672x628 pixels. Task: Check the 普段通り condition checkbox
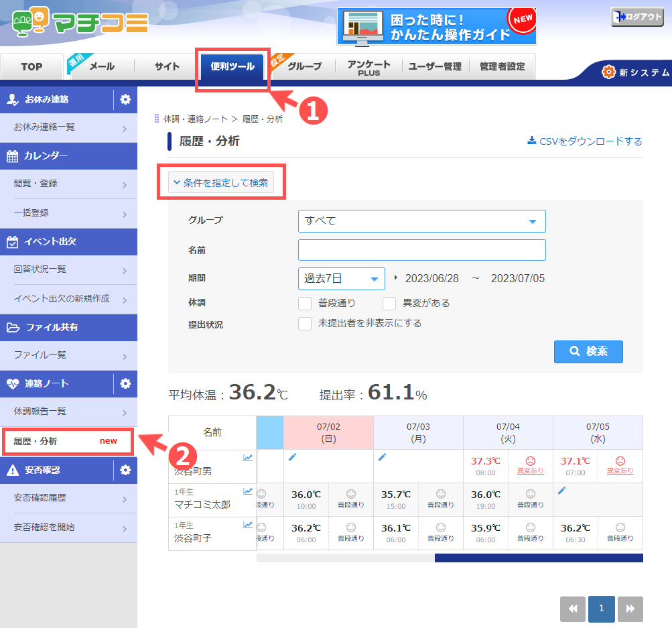click(305, 303)
